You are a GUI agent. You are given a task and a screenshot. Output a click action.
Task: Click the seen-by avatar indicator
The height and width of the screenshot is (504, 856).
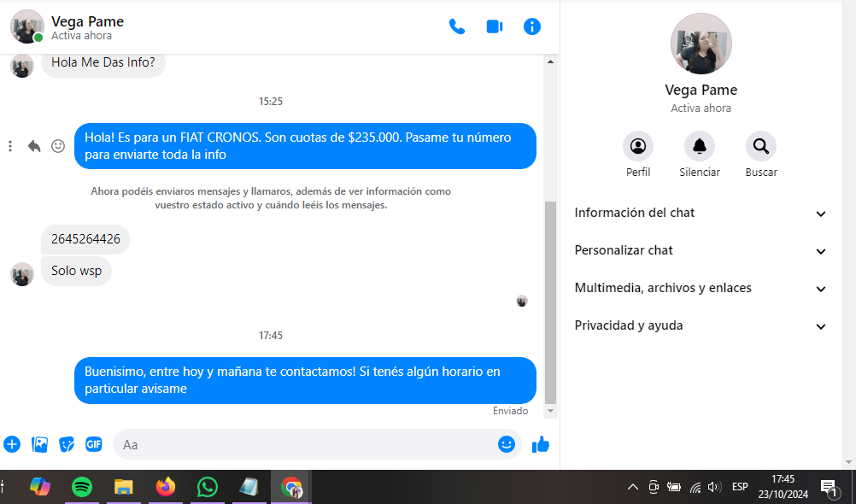(x=522, y=301)
